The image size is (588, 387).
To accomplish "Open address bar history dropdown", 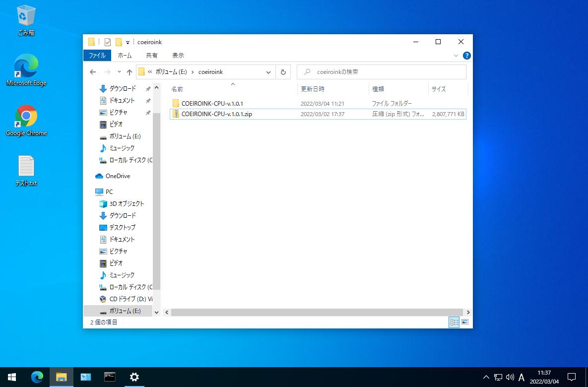I will pos(268,72).
